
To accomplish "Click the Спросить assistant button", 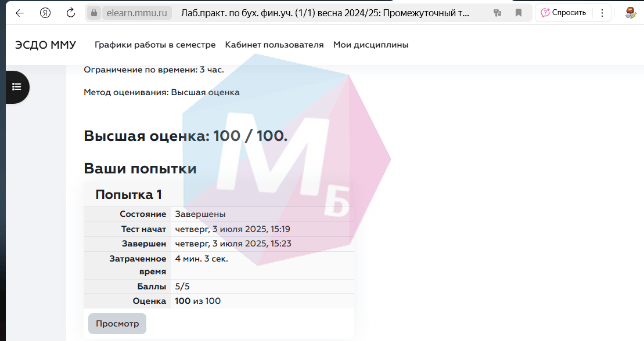I will point(563,13).
